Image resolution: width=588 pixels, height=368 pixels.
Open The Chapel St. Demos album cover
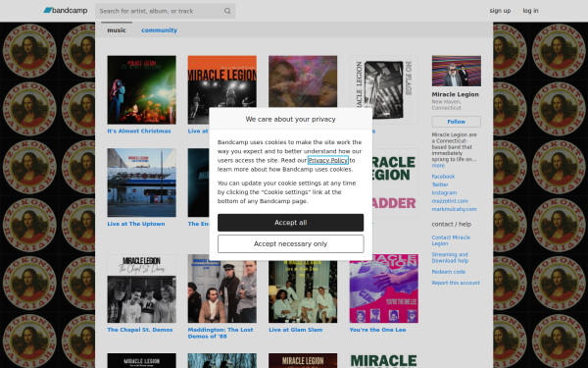141,289
